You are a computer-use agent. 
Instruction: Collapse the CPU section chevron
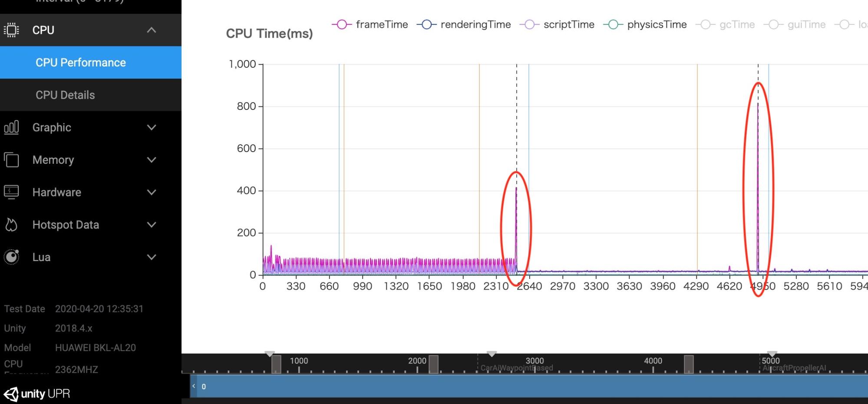pos(151,30)
